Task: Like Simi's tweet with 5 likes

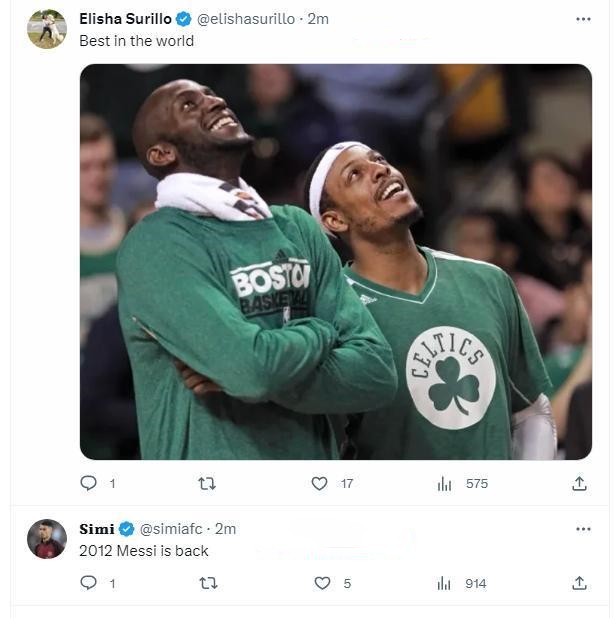Action: (322, 583)
